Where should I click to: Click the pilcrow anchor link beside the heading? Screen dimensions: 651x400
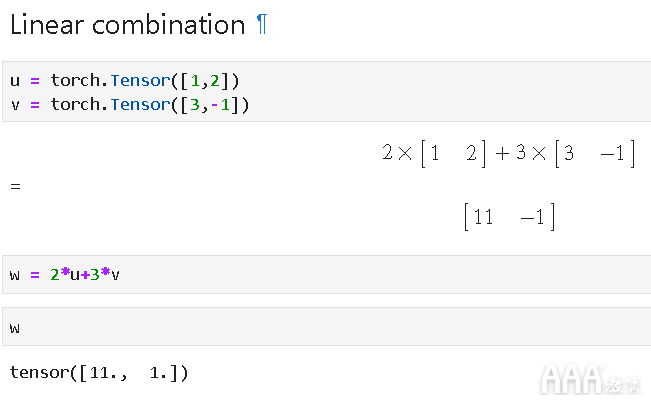coord(262,24)
